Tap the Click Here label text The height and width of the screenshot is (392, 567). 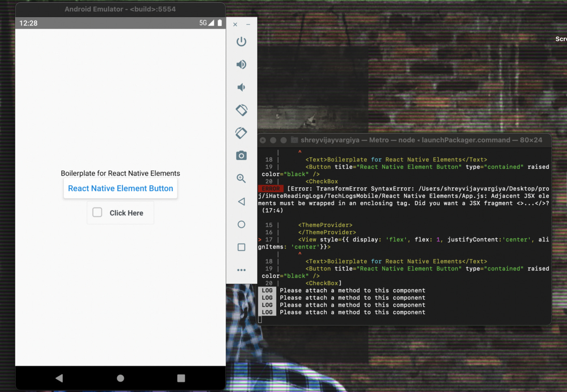click(126, 213)
